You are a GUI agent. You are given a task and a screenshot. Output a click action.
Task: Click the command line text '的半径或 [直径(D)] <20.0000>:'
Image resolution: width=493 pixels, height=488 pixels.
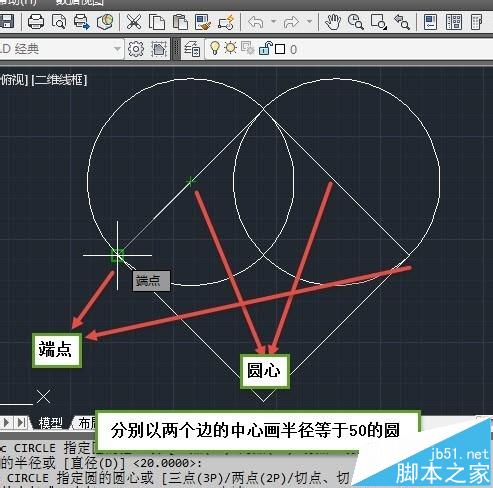pos(101,463)
